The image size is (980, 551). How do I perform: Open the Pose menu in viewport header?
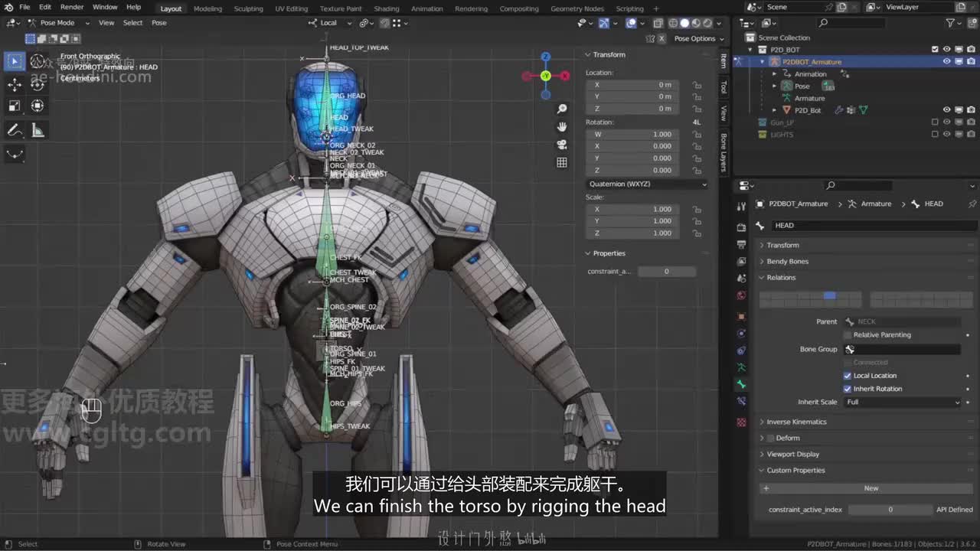pos(159,23)
